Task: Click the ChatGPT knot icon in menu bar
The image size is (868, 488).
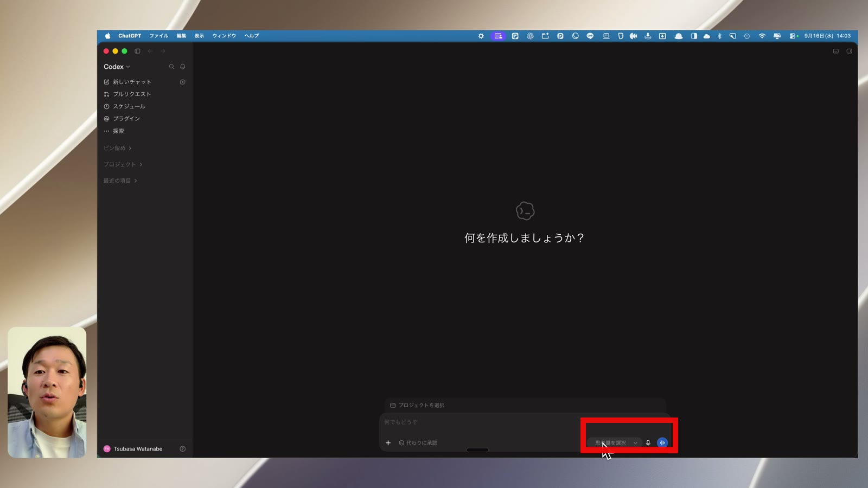Action: (x=530, y=36)
